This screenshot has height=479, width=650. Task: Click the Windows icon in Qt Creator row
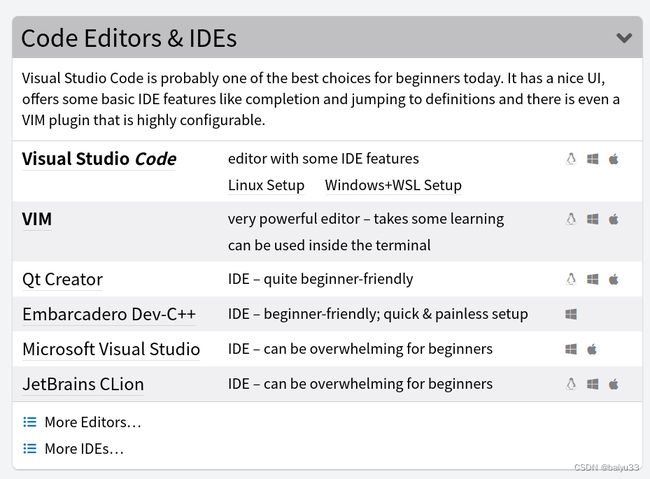tap(593, 279)
